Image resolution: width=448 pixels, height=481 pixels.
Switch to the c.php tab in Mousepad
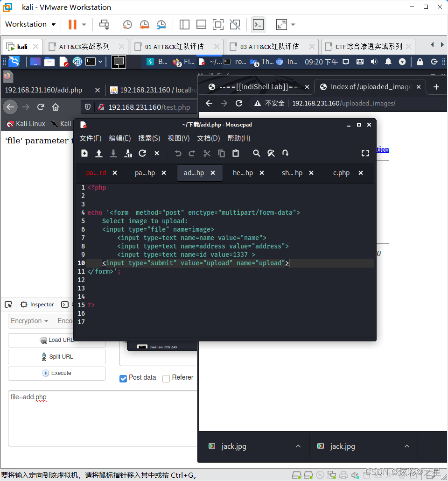pos(341,173)
